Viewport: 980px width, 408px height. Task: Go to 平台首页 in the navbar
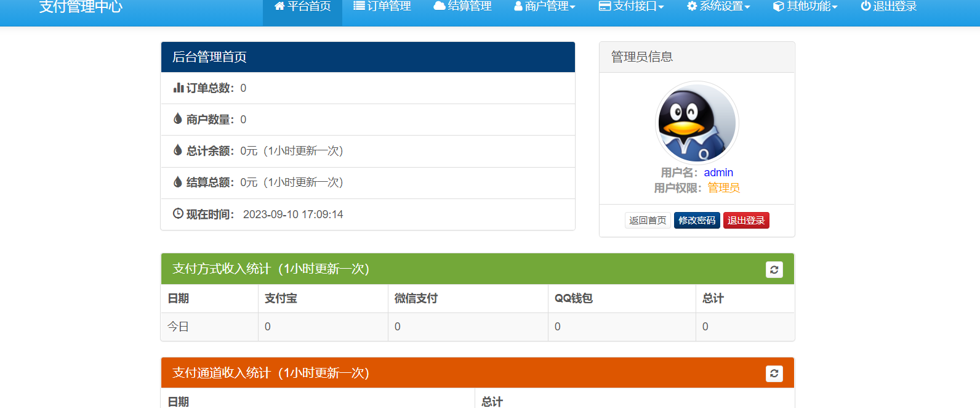pos(302,7)
